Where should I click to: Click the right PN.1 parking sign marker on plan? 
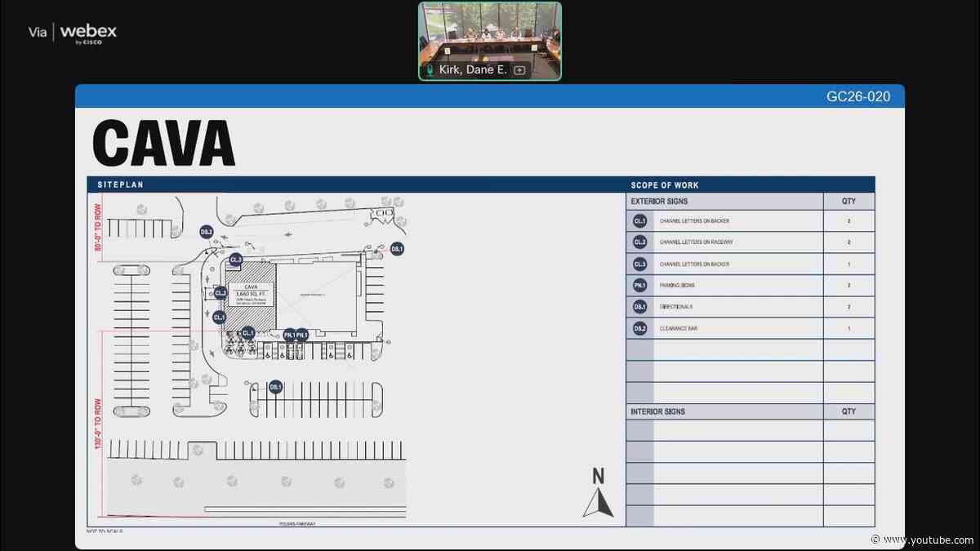(x=302, y=335)
